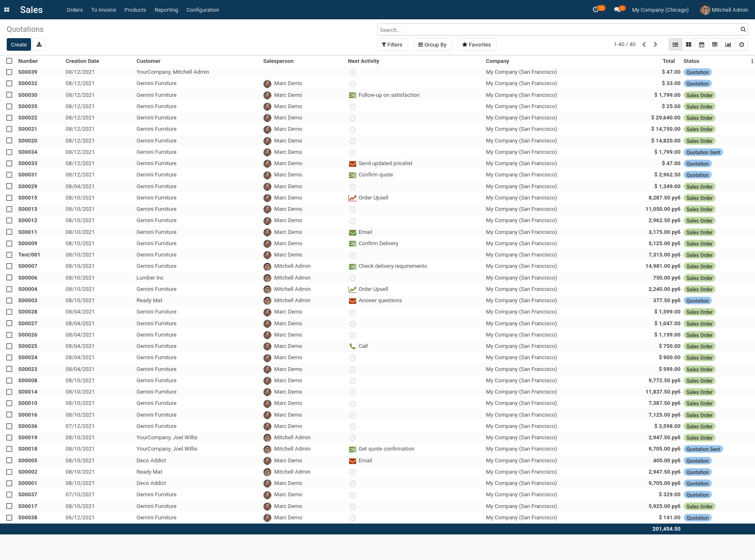755x560 pixels.
Task: Switch to the Kanban view
Action: (x=688, y=44)
